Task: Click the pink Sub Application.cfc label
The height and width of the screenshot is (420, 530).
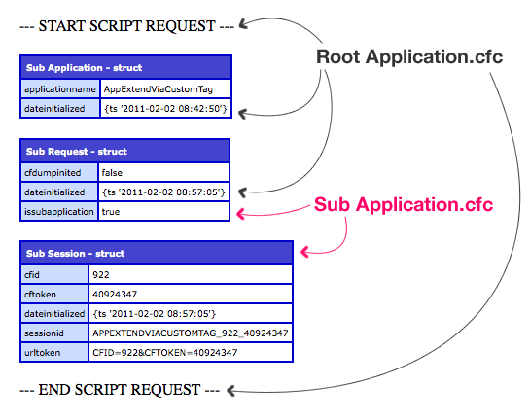Action: [404, 205]
